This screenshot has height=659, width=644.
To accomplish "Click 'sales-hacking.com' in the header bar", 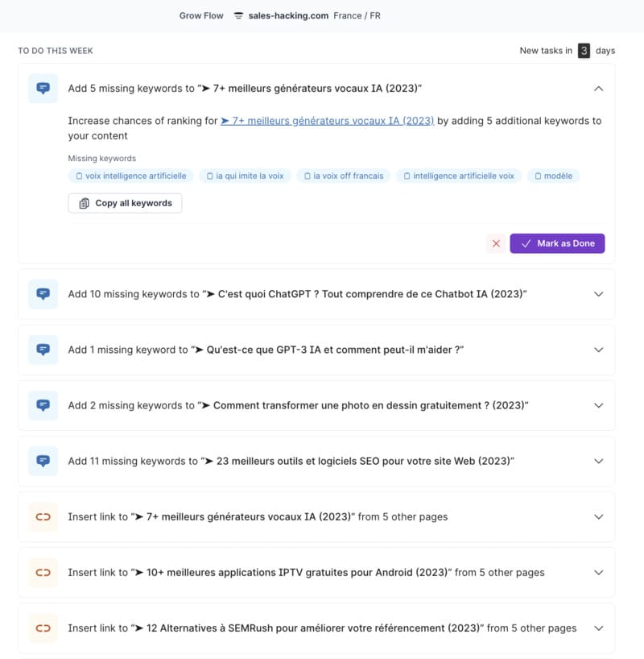I will pos(287,15).
